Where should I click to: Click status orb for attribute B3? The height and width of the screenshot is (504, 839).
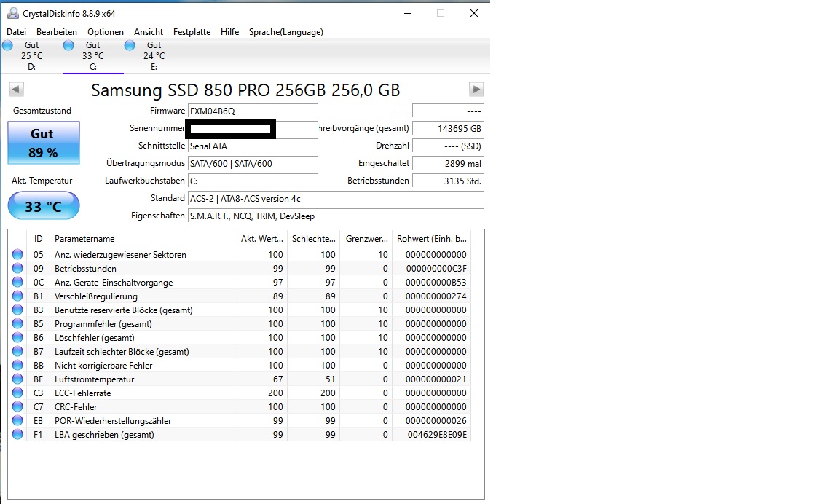pyautogui.click(x=17, y=310)
